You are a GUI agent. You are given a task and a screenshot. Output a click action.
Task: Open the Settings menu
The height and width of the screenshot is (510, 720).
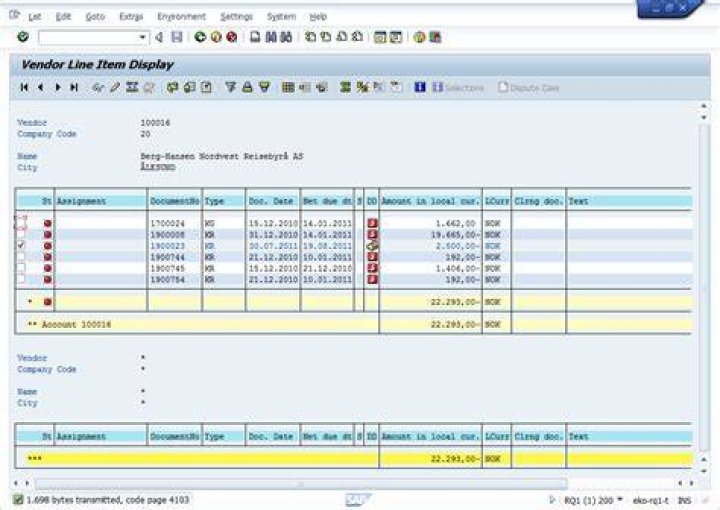click(x=236, y=17)
